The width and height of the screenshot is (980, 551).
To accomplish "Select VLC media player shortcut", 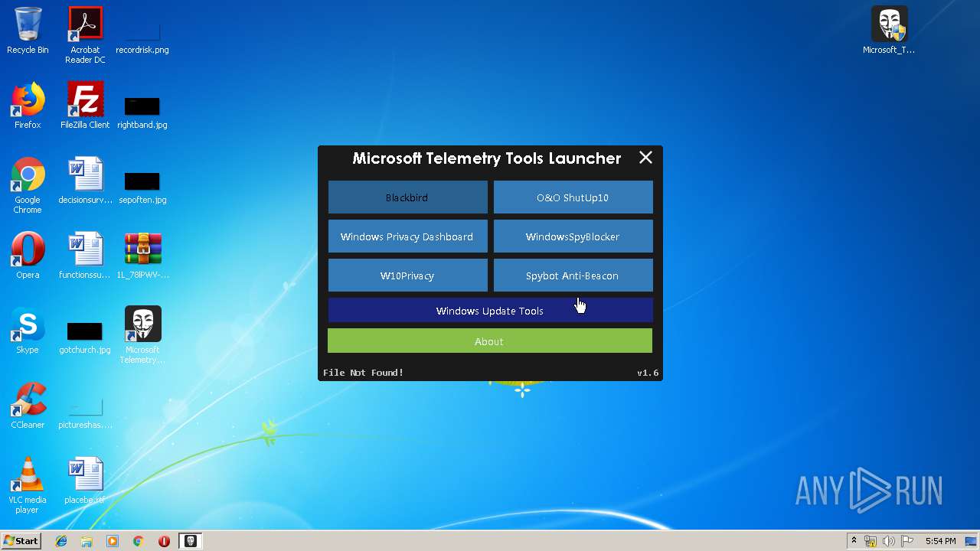I will (x=28, y=485).
